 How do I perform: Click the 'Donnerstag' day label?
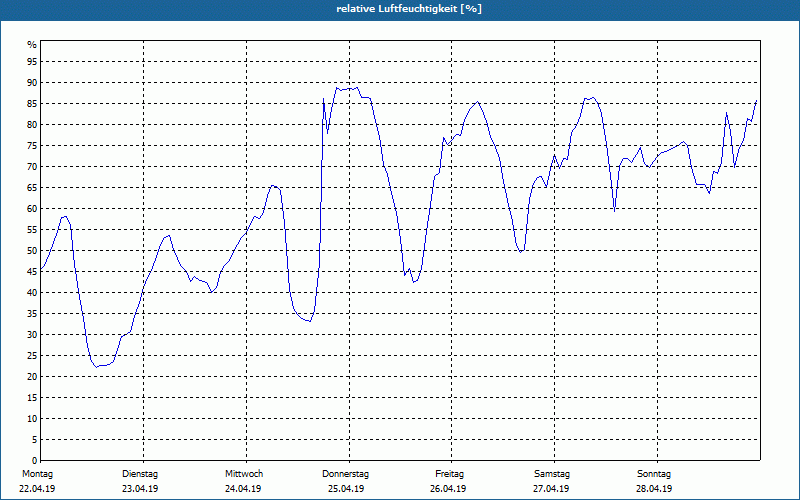point(345,474)
